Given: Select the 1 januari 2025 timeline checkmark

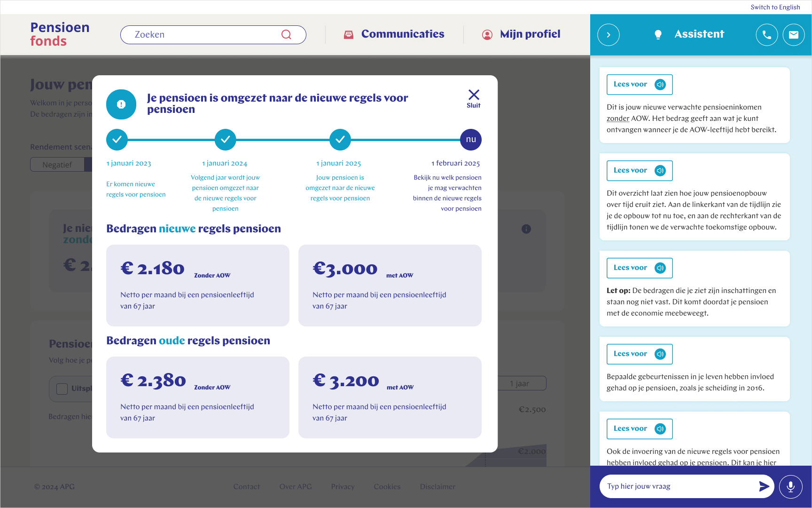Looking at the screenshot, I should (340, 140).
